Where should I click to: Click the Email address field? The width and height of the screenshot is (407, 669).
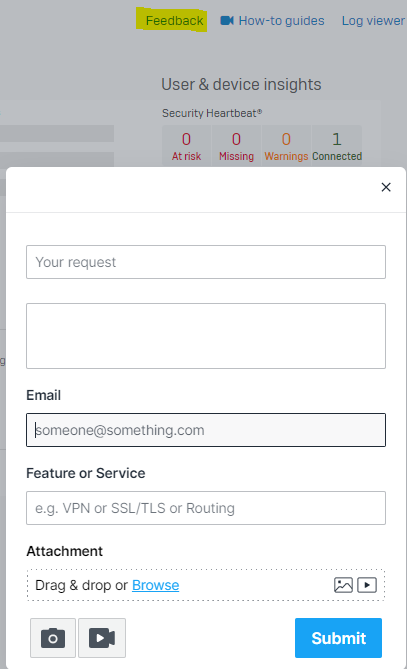[x=206, y=430]
